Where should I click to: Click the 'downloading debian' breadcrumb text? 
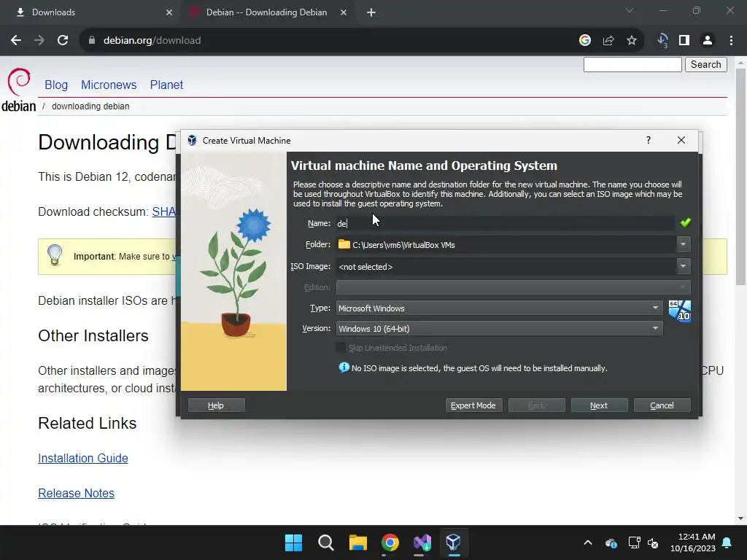tap(90, 106)
